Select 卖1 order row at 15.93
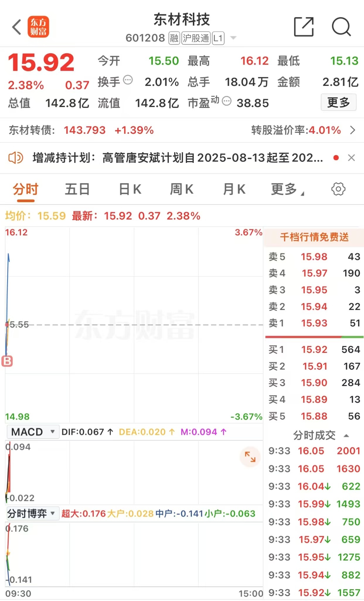This screenshot has width=364, height=601. [314, 323]
